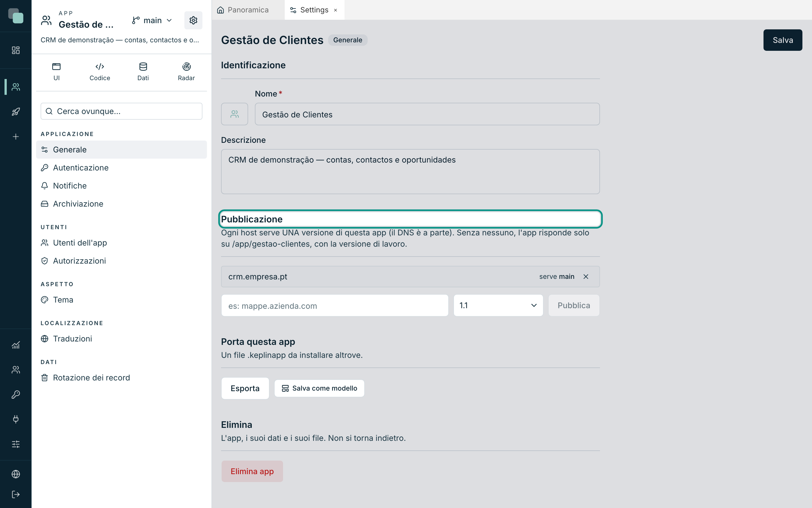Open the UI section
Viewport: 812px width, 508px height.
pyautogui.click(x=56, y=72)
